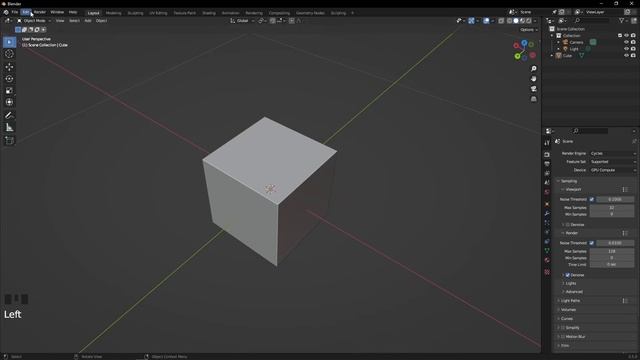Viewport: 640px width, 360px height.
Task: Open the Render menu
Action: coord(40,12)
